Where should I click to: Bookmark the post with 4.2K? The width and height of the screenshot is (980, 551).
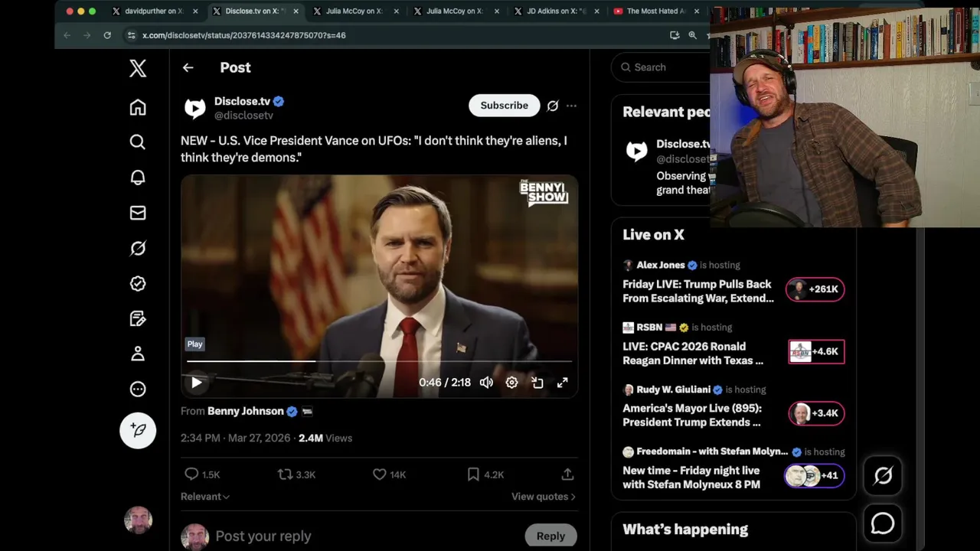485,474
